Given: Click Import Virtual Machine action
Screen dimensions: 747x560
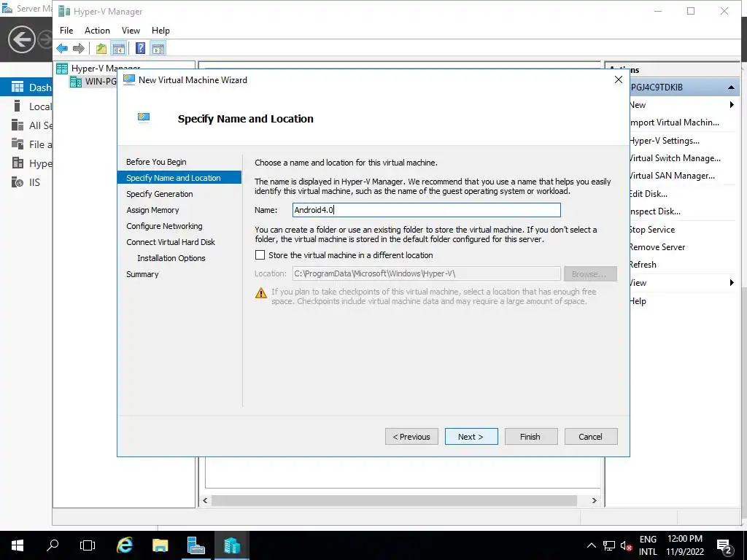Looking at the screenshot, I should pos(673,122).
